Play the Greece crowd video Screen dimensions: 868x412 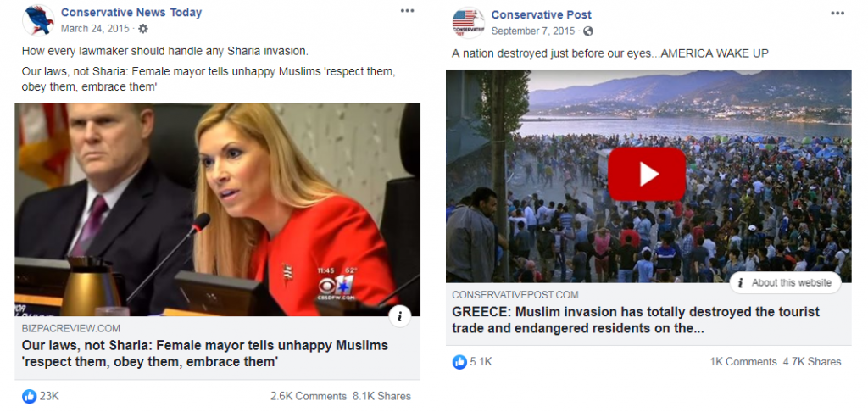coord(647,175)
